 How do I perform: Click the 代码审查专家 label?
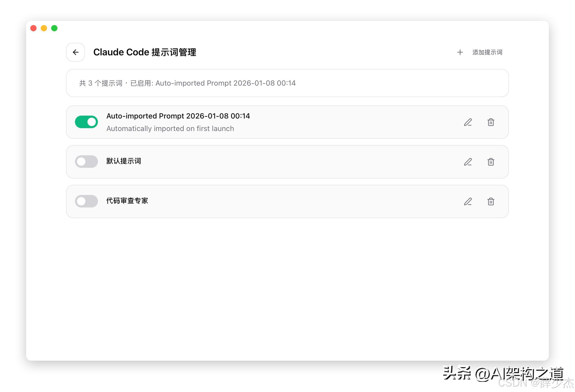[127, 201]
